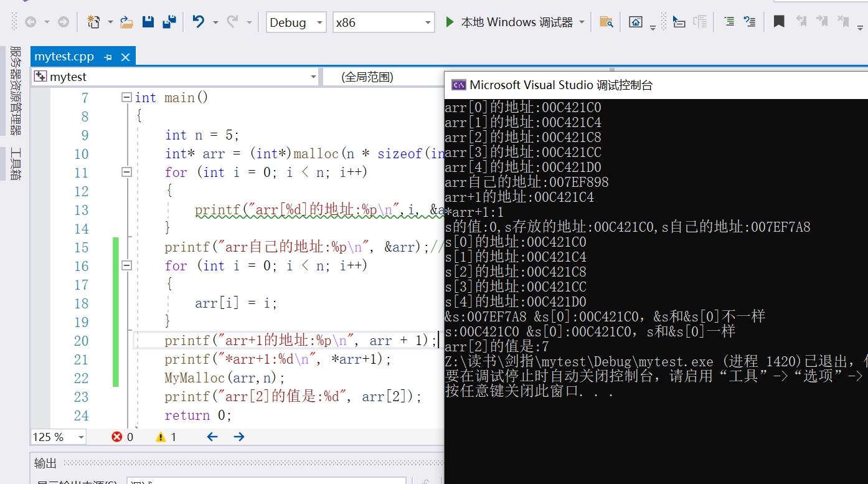Click the debug console title bar
This screenshot has width=868, height=484.
[x=656, y=85]
